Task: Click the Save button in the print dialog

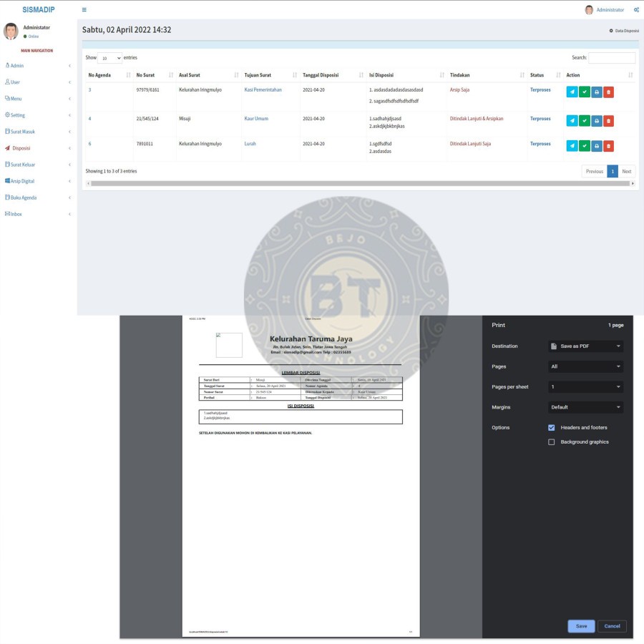Action: (x=581, y=625)
